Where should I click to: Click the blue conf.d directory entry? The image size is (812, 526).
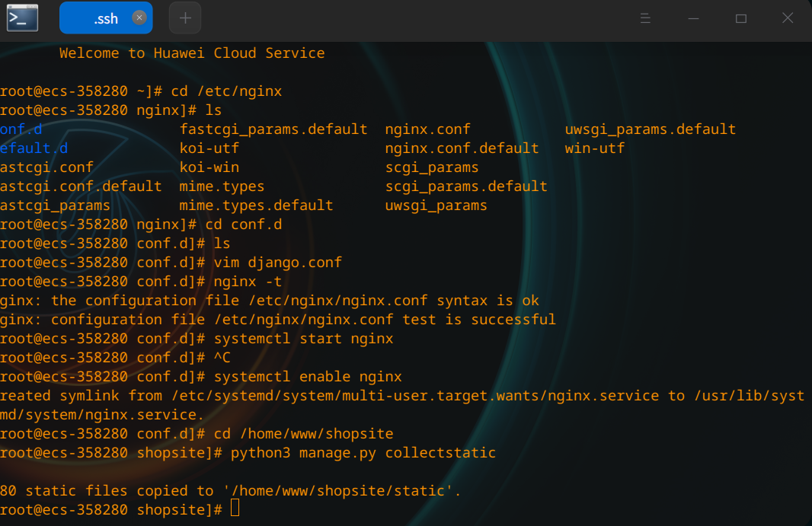(x=21, y=129)
